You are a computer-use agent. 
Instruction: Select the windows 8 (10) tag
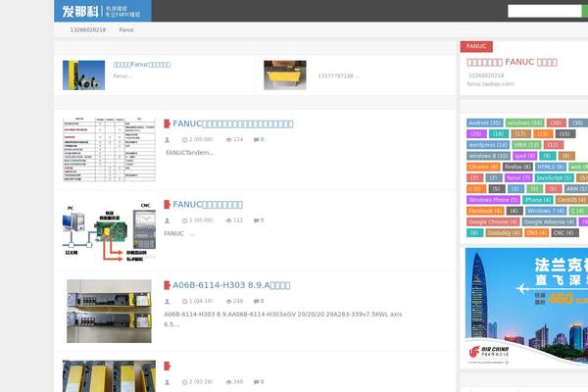coord(489,156)
